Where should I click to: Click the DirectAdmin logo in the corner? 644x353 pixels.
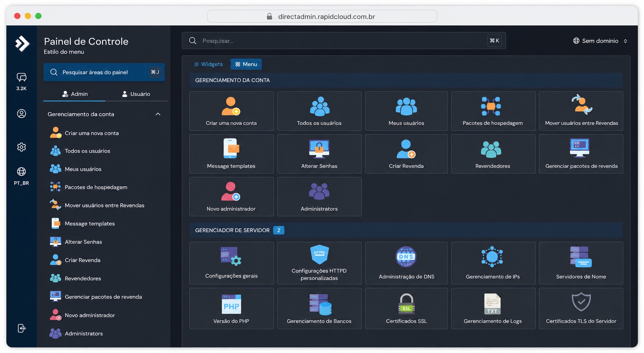click(x=22, y=43)
